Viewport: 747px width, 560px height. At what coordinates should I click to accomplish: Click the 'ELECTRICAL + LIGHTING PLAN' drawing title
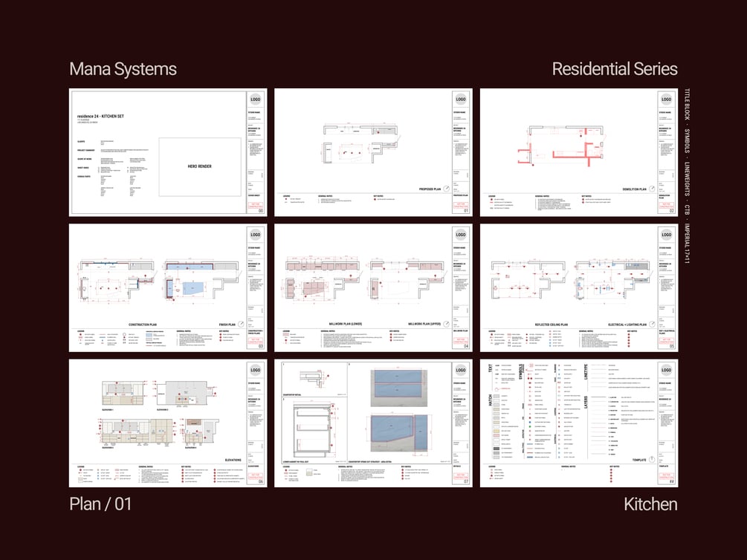tap(627, 325)
